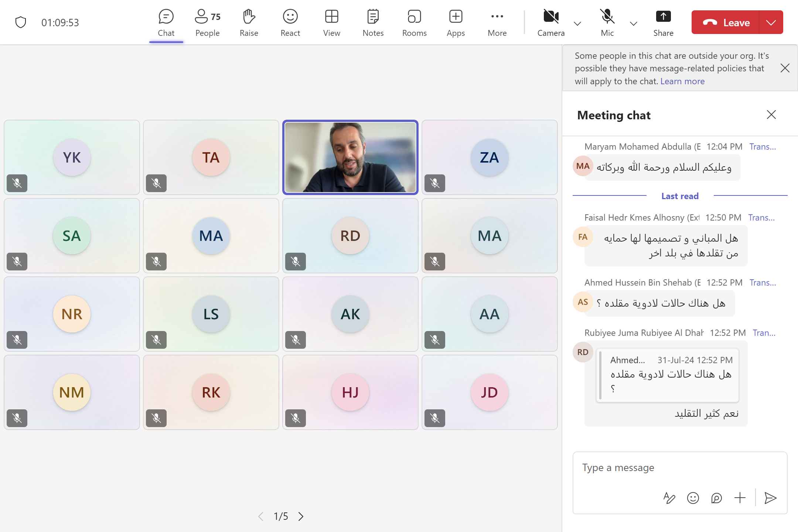Viewport: 798px width, 532px height.
Task: Open the Notes panel
Action: pyautogui.click(x=373, y=23)
